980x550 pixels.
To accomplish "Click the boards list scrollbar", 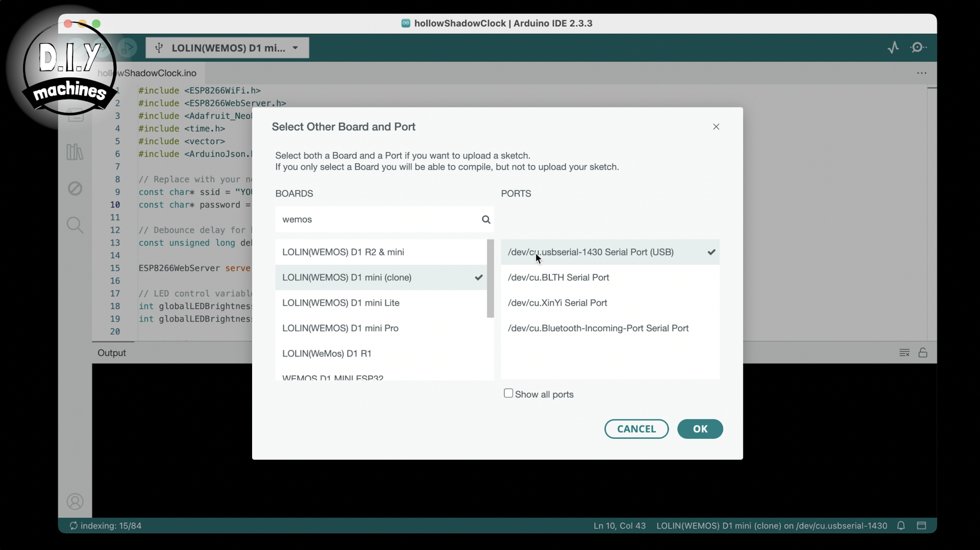I will (x=490, y=278).
